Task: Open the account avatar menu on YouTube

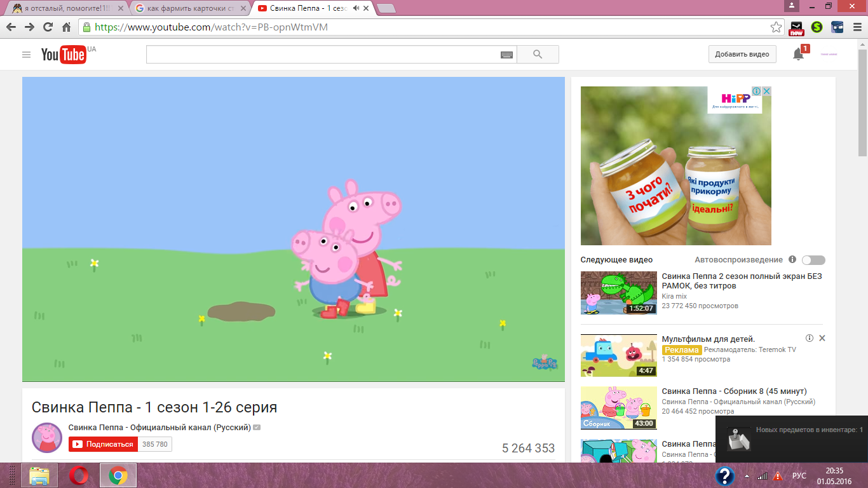Action: (x=829, y=55)
